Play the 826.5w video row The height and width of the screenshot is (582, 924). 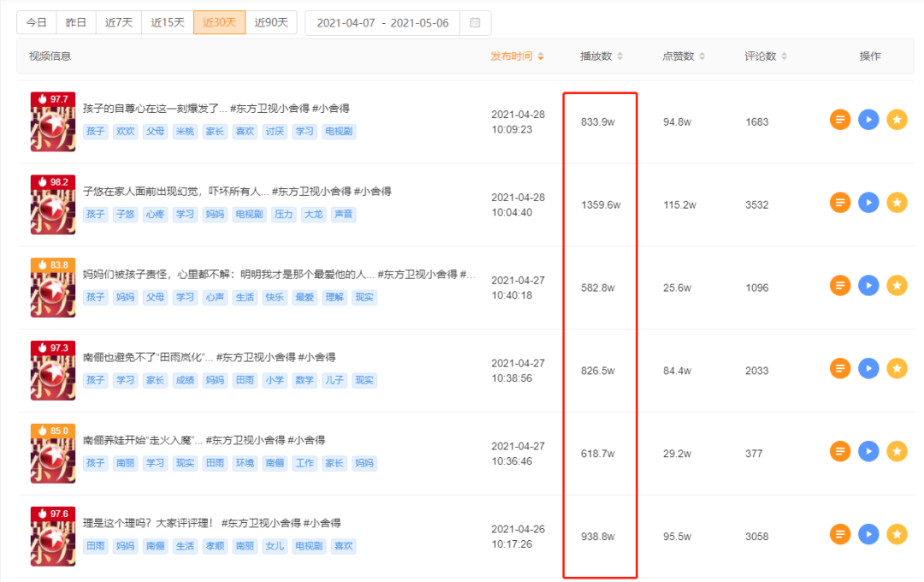tap(868, 369)
